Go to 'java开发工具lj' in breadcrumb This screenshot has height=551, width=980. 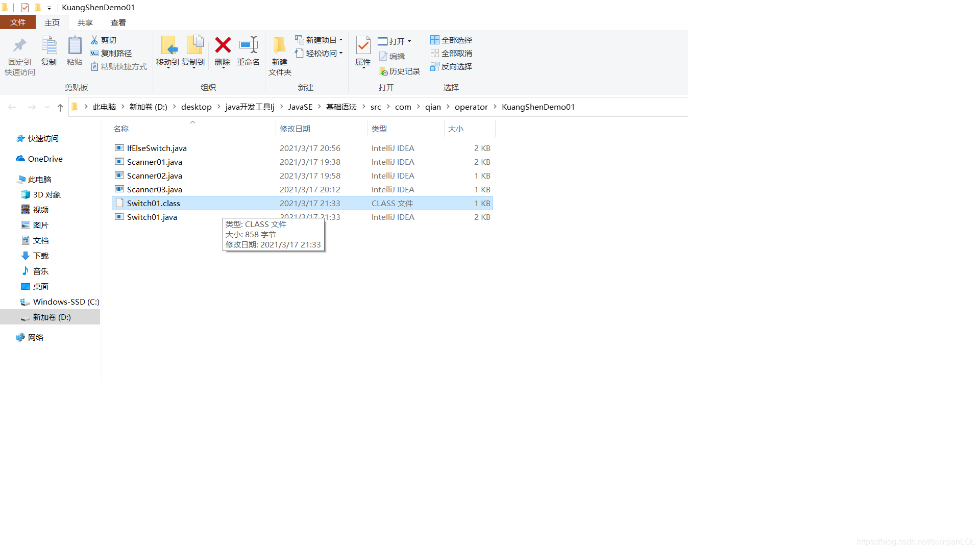tap(250, 107)
